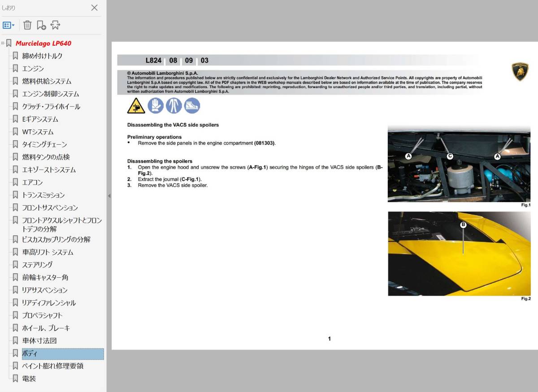Close the しおり bookmarks panel
Screen dimensions: 538x392
tap(94, 8)
